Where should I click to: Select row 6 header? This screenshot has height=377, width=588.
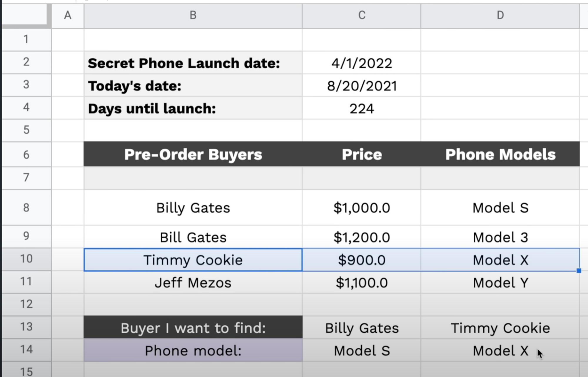click(26, 154)
